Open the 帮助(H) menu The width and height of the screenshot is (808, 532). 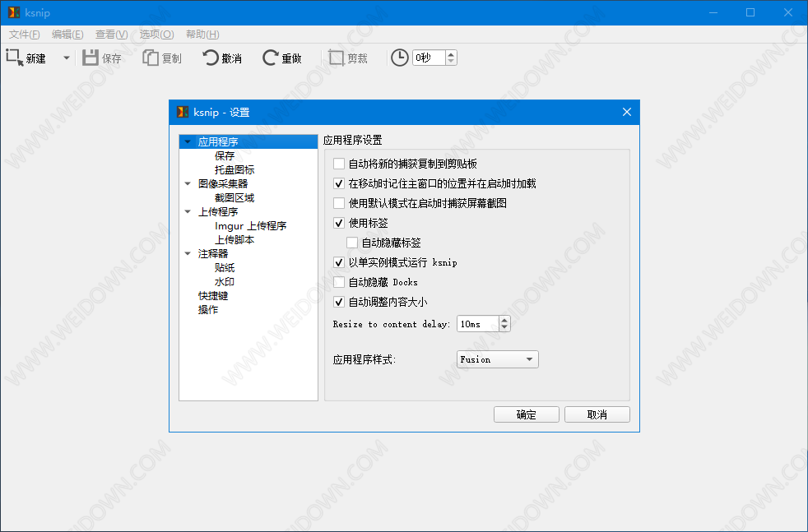pos(202,34)
